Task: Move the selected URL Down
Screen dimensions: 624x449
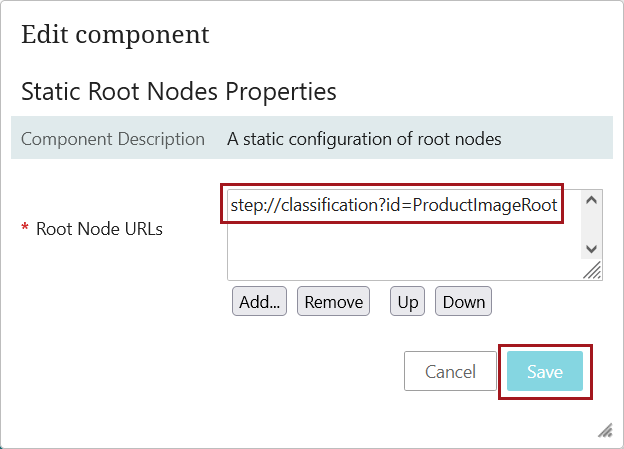Action: tap(464, 301)
